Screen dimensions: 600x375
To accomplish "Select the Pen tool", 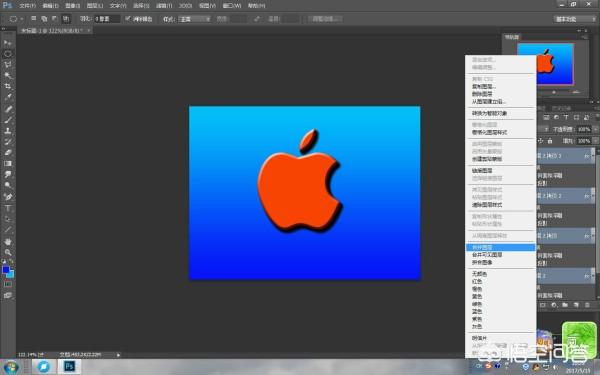I will point(8,197).
